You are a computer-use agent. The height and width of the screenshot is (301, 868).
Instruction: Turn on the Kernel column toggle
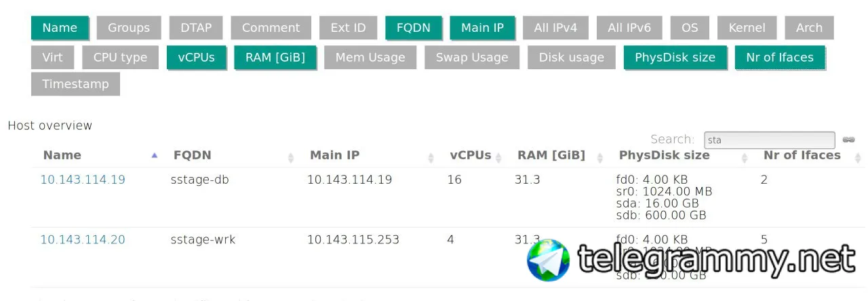click(747, 28)
